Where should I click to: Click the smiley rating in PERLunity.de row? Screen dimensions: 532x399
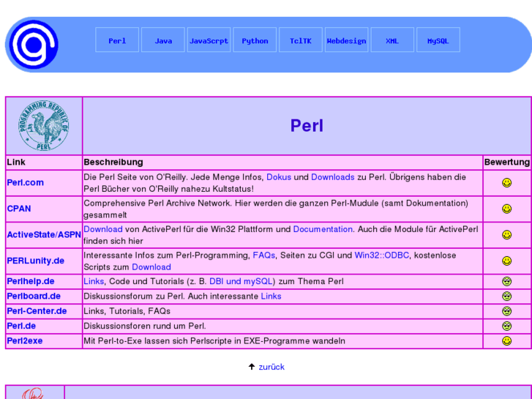tap(506, 261)
